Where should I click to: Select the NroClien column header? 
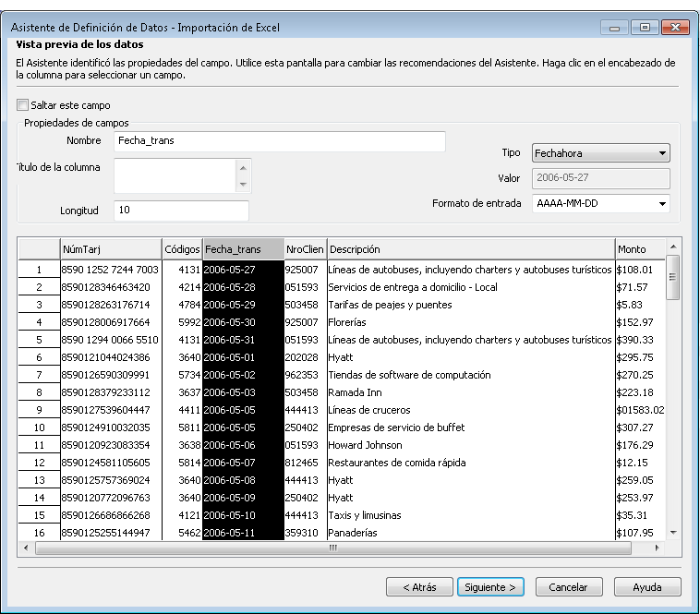(305, 249)
